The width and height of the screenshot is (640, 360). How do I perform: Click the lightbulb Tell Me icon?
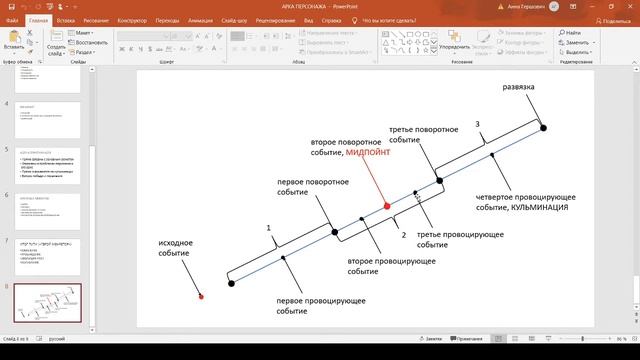[x=354, y=20]
